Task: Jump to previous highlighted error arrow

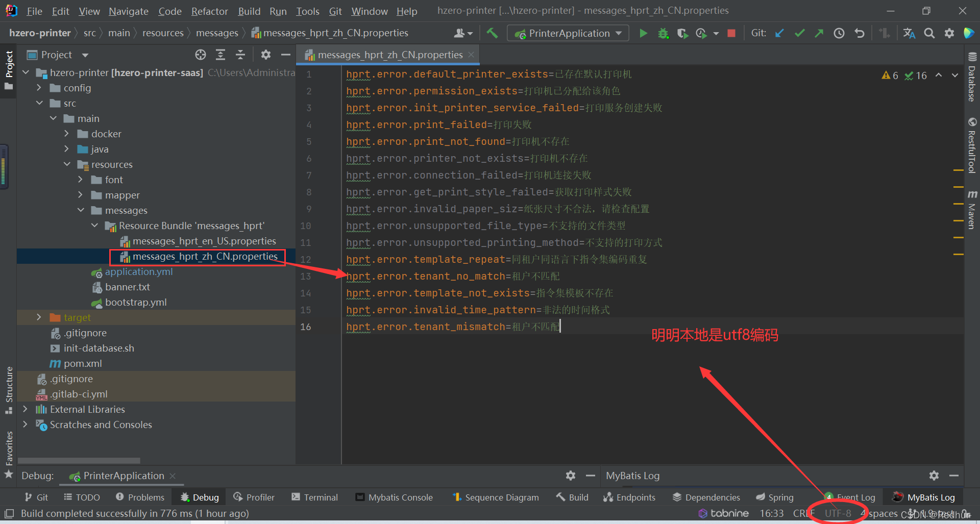Action: (939, 76)
